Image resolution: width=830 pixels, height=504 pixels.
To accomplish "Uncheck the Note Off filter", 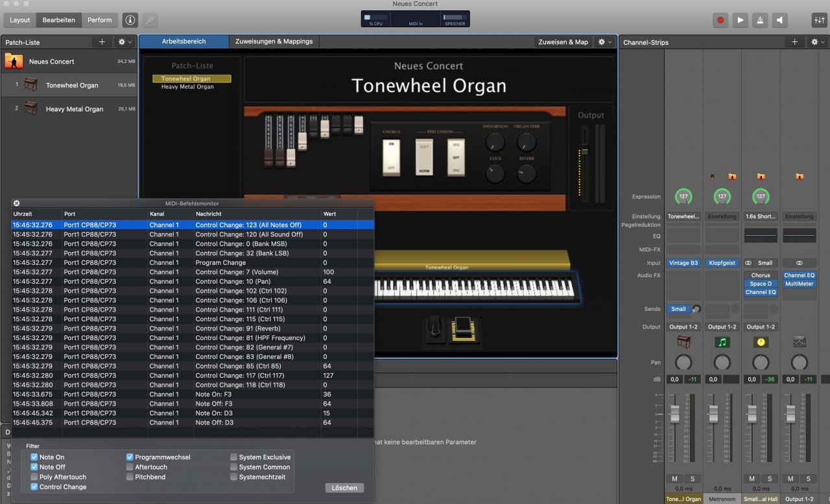I will 34,467.
